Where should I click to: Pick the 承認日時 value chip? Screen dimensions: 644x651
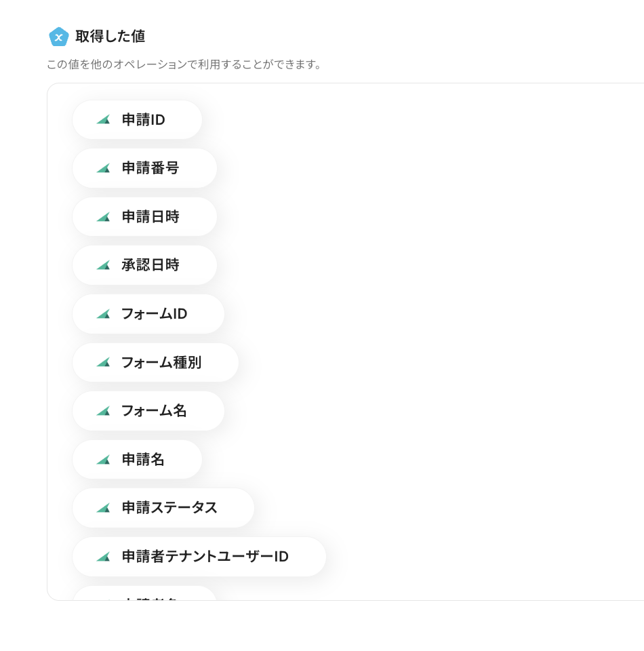150,265
